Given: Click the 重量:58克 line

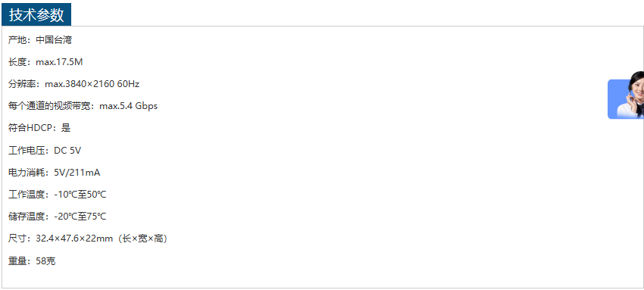Looking at the screenshot, I should [32, 261].
